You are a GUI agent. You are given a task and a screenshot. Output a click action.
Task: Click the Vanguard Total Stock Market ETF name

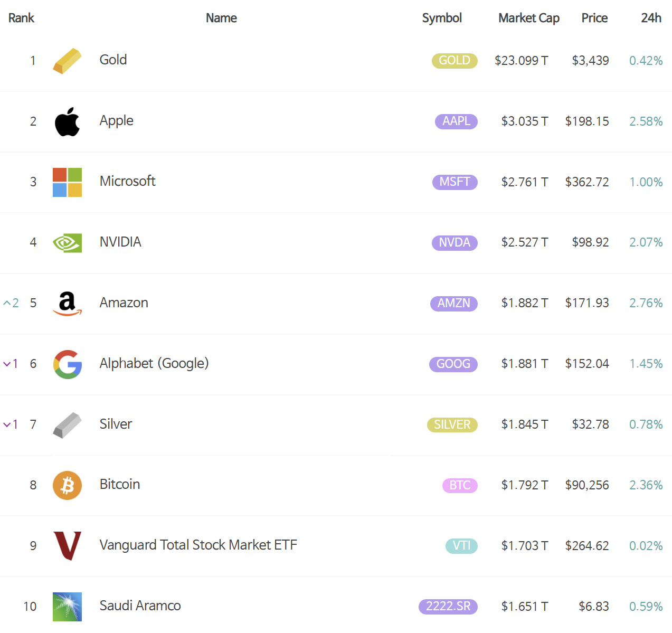(x=198, y=545)
